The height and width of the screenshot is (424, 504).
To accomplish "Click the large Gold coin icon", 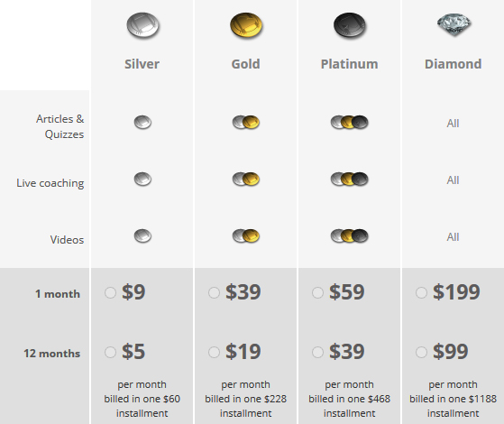I will pos(246,25).
